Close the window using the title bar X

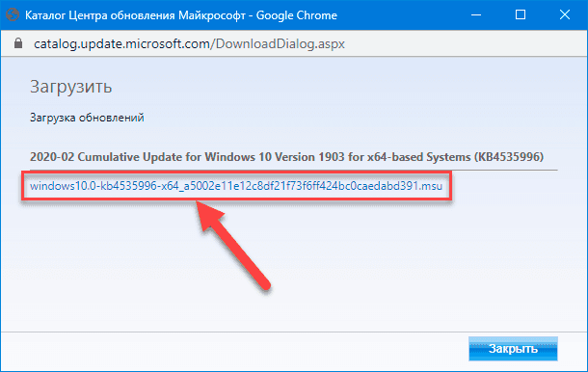(565, 15)
